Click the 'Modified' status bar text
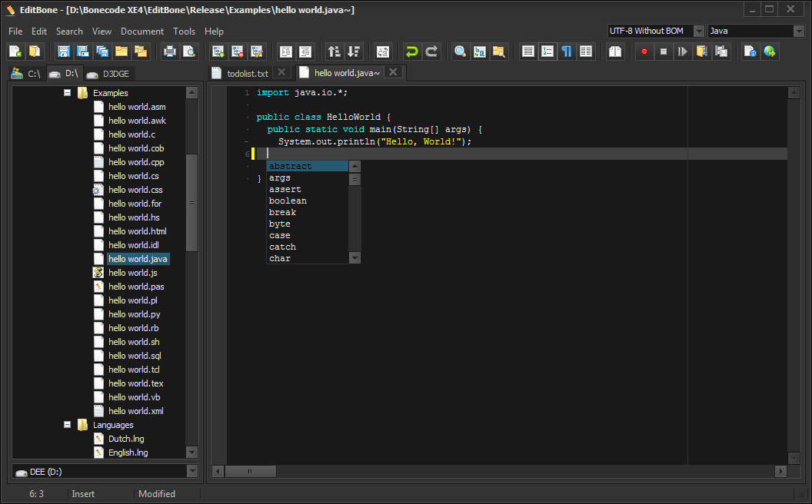This screenshot has height=504, width=812. 157,494
